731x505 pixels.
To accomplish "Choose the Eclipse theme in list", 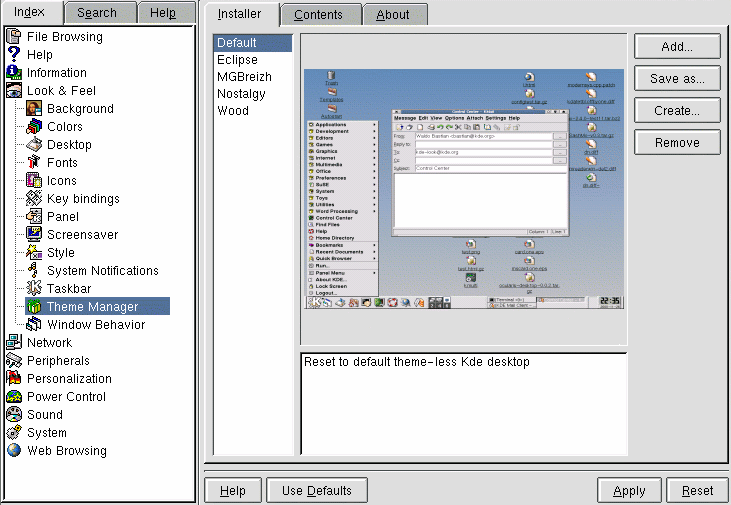I will (x=237, y=60).
